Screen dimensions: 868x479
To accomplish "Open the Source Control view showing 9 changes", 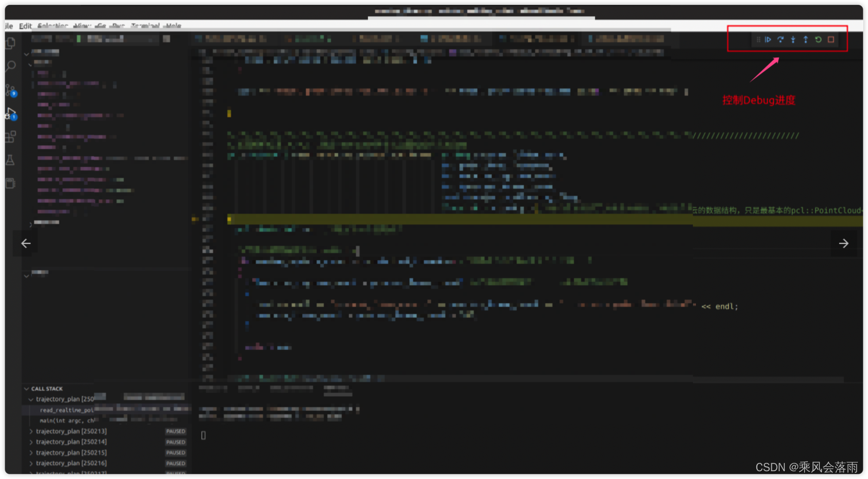I will [x=10, y=90].
